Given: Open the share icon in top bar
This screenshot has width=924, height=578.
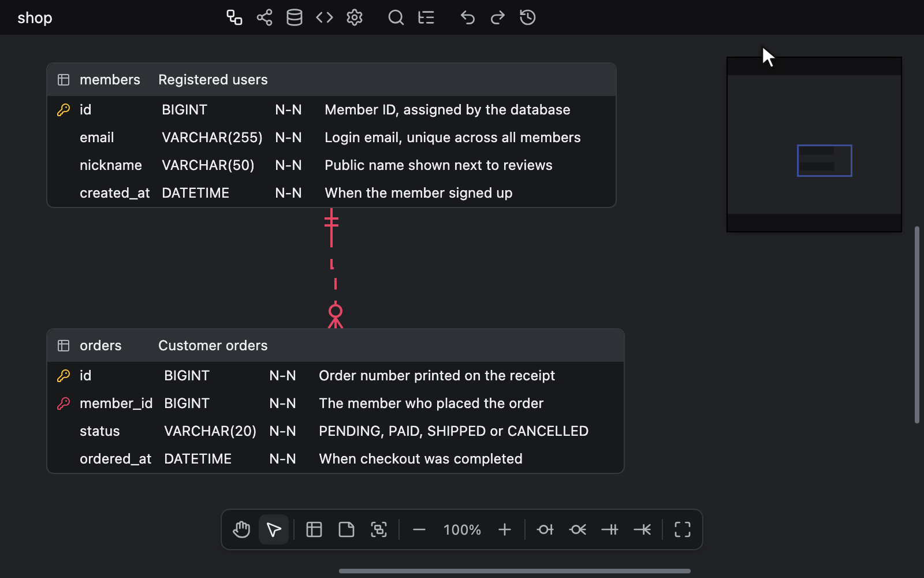Looking at the screenshot, I should pos(264,17).
